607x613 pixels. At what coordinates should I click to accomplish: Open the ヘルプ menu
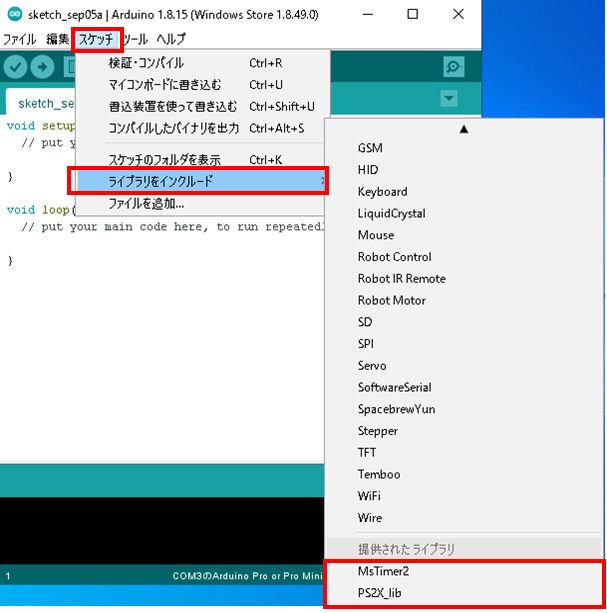(171, 39)
